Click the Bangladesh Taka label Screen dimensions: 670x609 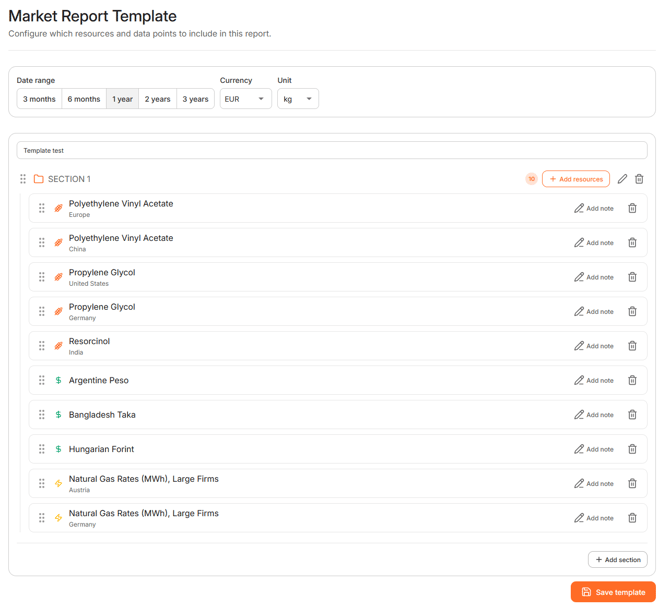coord(102,415)
